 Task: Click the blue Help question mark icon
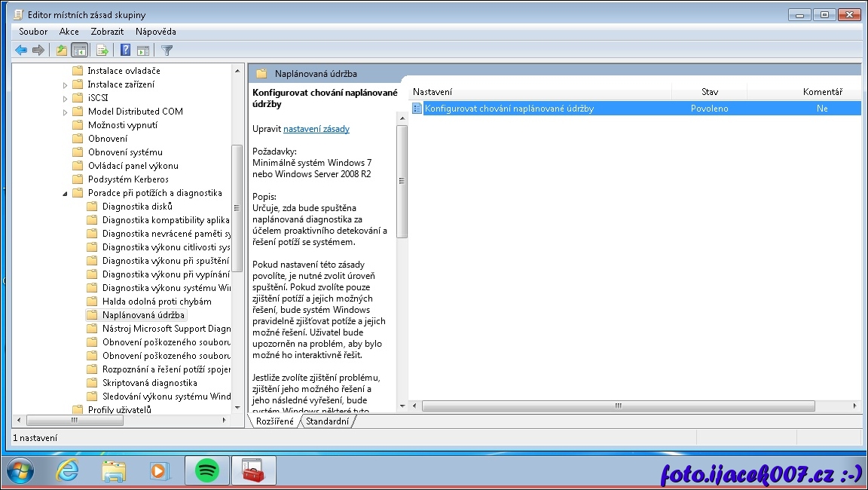(x=125, y=51)
